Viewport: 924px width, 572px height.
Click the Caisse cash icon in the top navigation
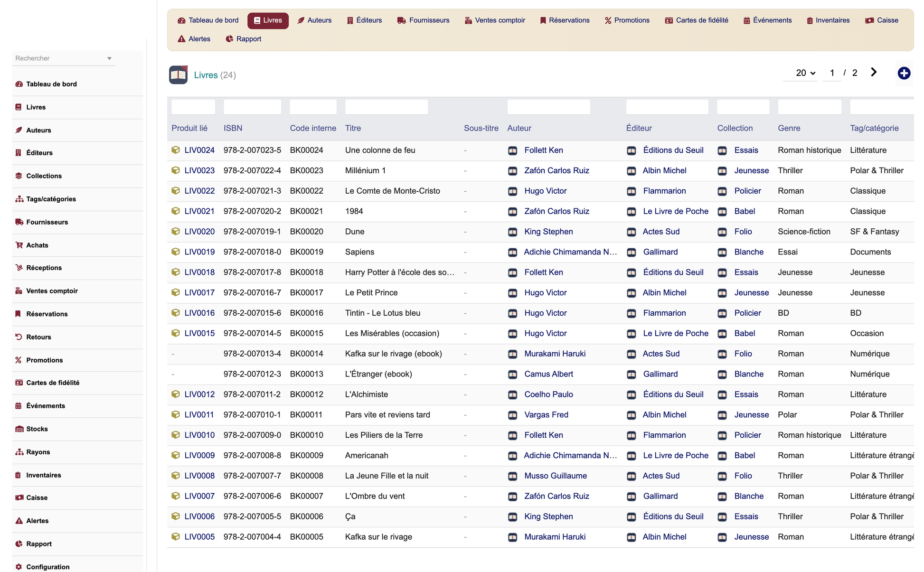[x=869, y=20]
